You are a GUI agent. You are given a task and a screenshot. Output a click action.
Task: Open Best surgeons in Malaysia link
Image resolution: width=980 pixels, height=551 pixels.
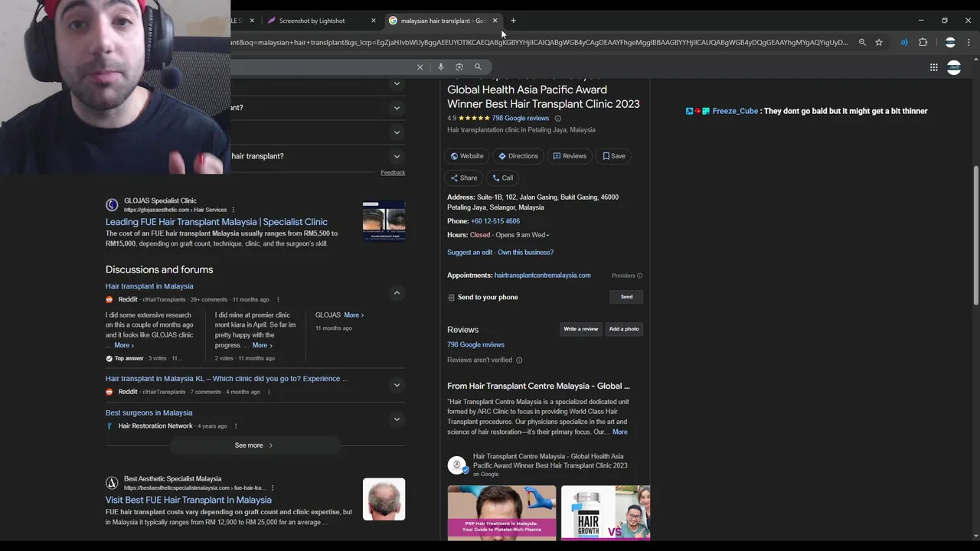click(x=149, y=413)
